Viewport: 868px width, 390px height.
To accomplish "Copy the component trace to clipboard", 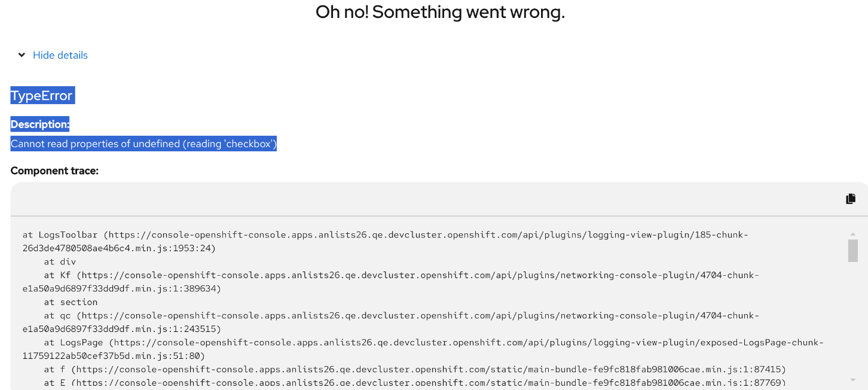I will click(851, 199).
